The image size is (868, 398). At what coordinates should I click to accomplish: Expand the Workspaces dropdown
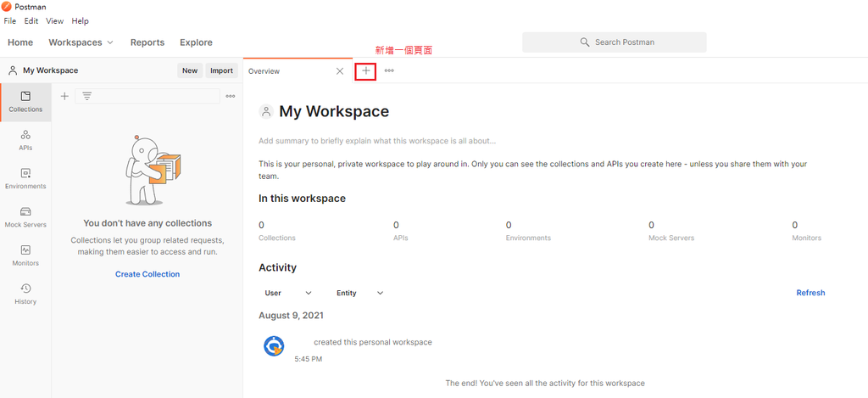point(81,42)
